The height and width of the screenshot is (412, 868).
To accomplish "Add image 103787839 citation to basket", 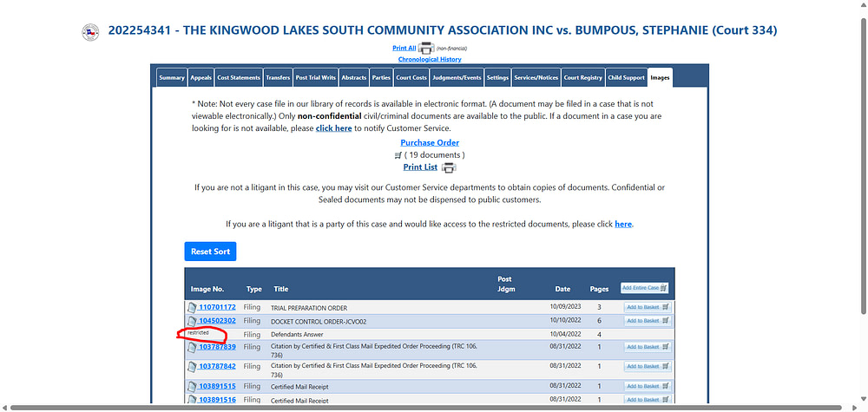I will (x=648, y=347).
